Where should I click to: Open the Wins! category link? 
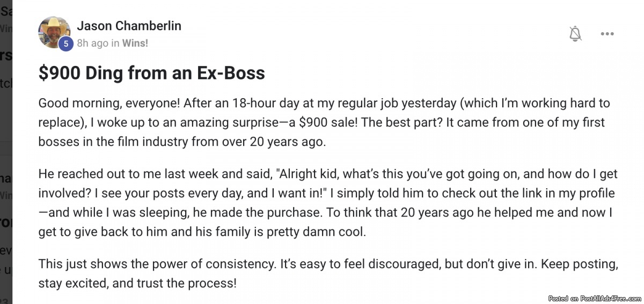pos(135,43)
